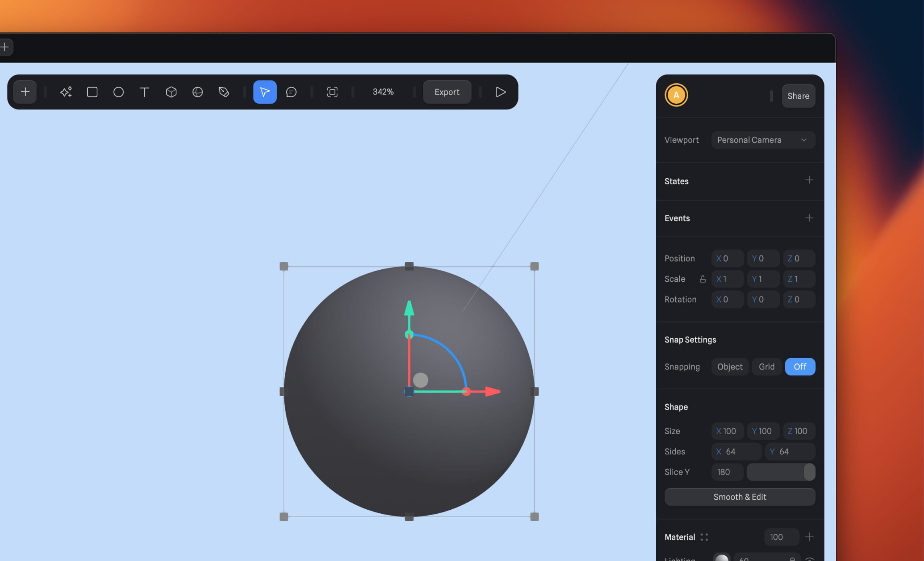Open the Viewport camera dropdown

click(763, 139)
